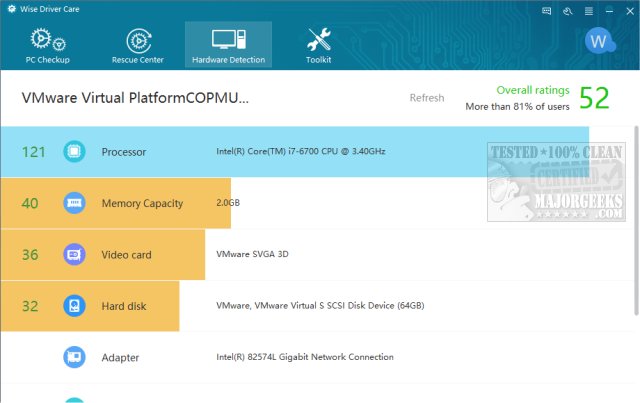Click the Wise Driver Care logo icon
Viewport: 640px width, 403px height.
point(11,9)
